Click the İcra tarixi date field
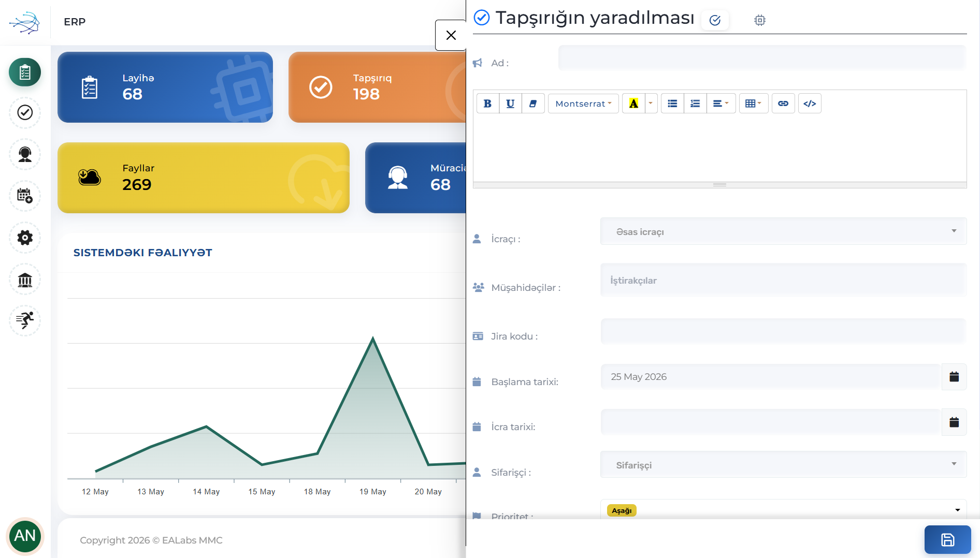980x558 pixels. [x=771, y=422]
